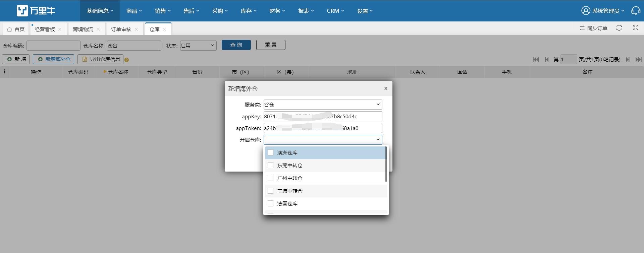Open the 系统管理员 user dropdown

tap(608, 11)
